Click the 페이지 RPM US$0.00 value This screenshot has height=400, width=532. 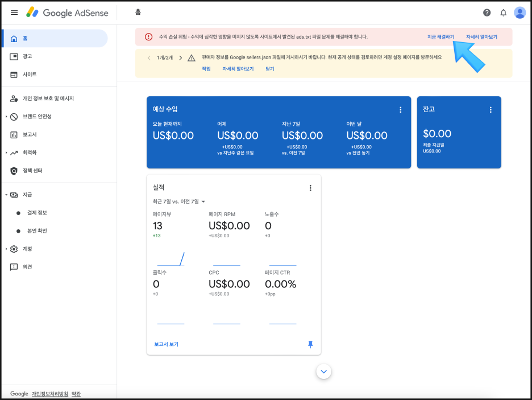pyautogui.click(x=229, y=226)
